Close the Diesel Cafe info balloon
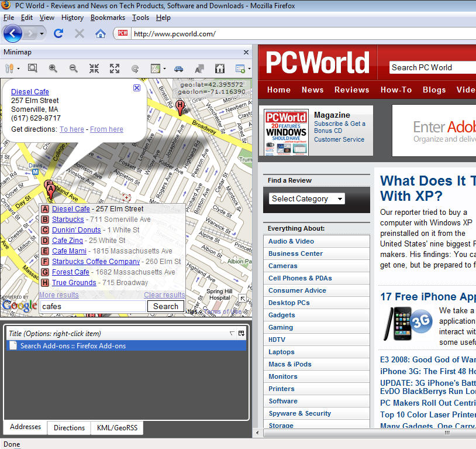 click(x=136, y=88)
